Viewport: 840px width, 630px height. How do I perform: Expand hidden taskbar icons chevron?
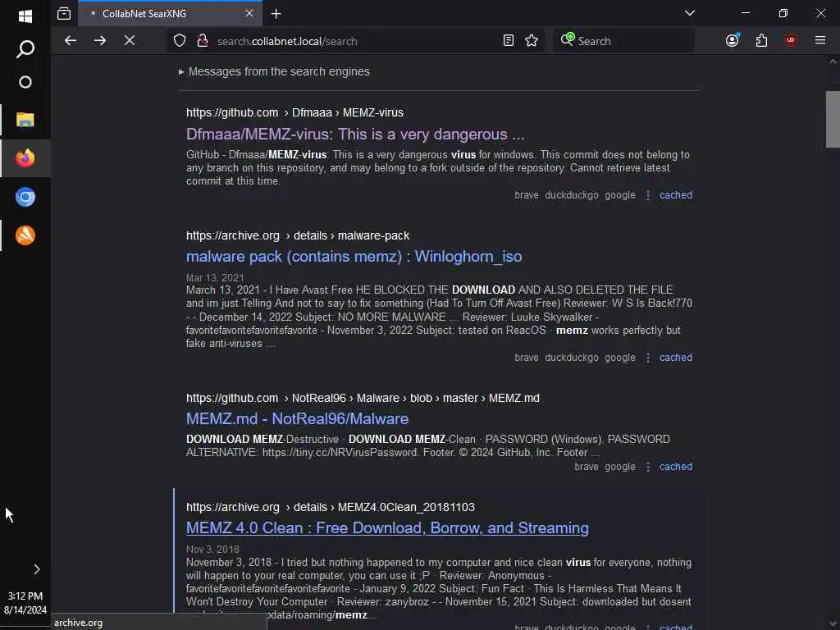pos(37,569)
